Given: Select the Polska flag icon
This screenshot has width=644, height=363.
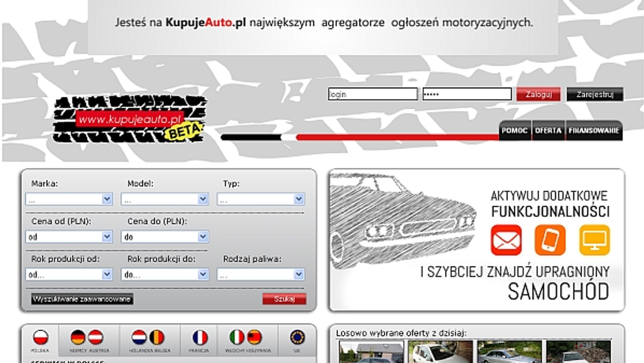Looking at the screenshot, I should pos(40,338).
